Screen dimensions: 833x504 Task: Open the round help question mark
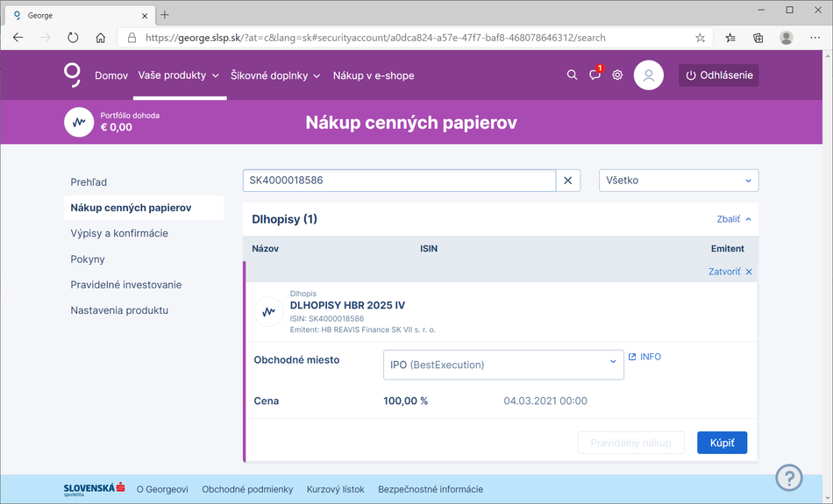[789, 478]
